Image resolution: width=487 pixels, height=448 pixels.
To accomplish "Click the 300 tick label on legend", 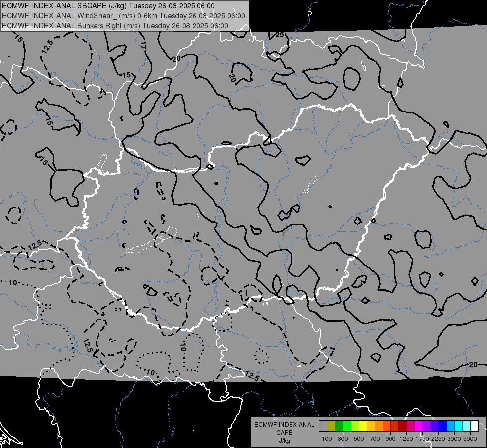I will coord(343,439).
